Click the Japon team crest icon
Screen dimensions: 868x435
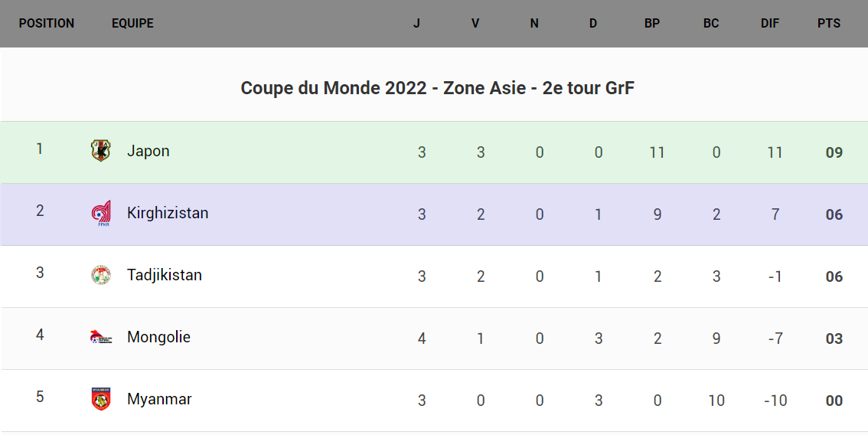click(x=100, y=150)
